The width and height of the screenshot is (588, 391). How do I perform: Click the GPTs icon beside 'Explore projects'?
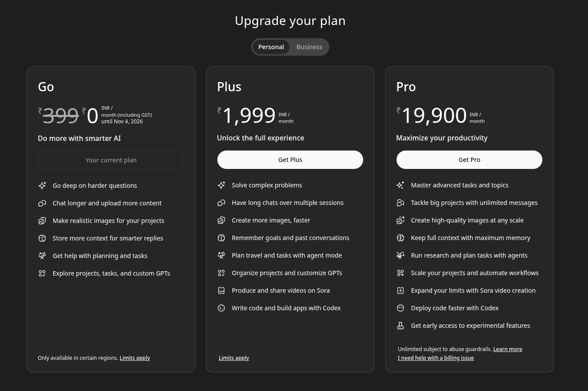click(42, 273)
